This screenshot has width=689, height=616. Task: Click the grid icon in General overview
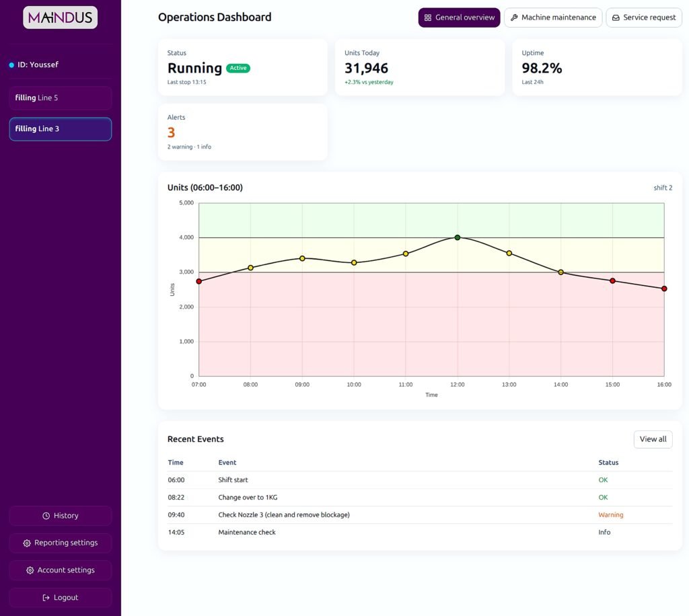tap(428, 17)
